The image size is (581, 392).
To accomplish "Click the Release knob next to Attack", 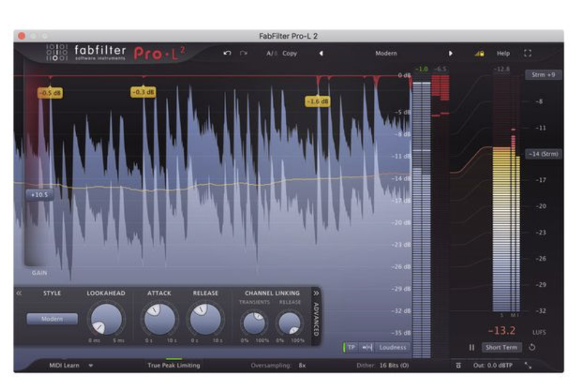I will point(205,319).
